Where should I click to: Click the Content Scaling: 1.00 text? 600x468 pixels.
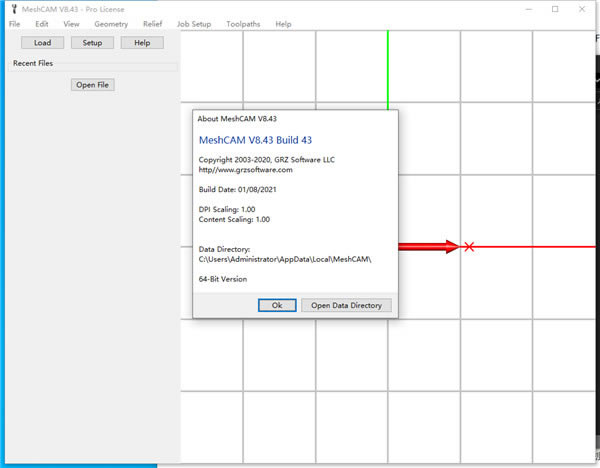(234, 219)
